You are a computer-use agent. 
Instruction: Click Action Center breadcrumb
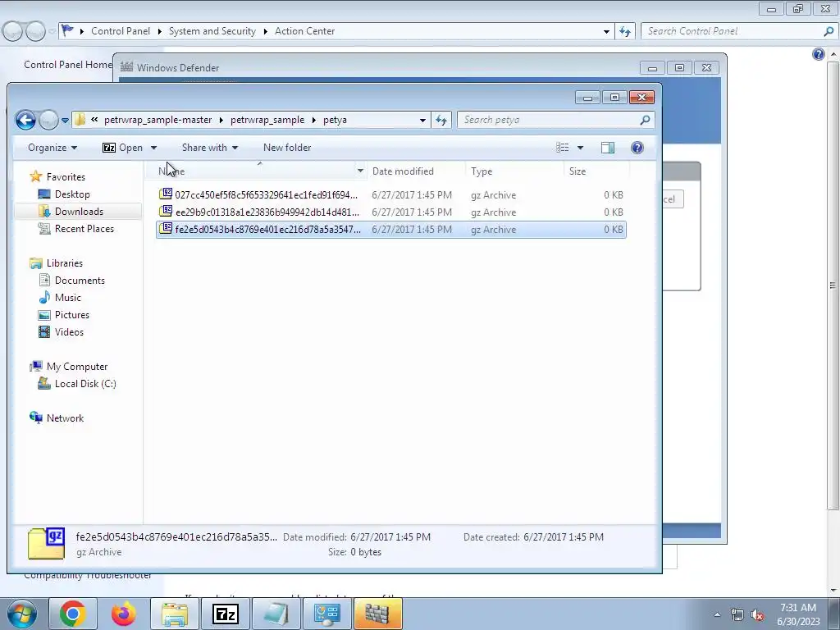coord(305,31)
